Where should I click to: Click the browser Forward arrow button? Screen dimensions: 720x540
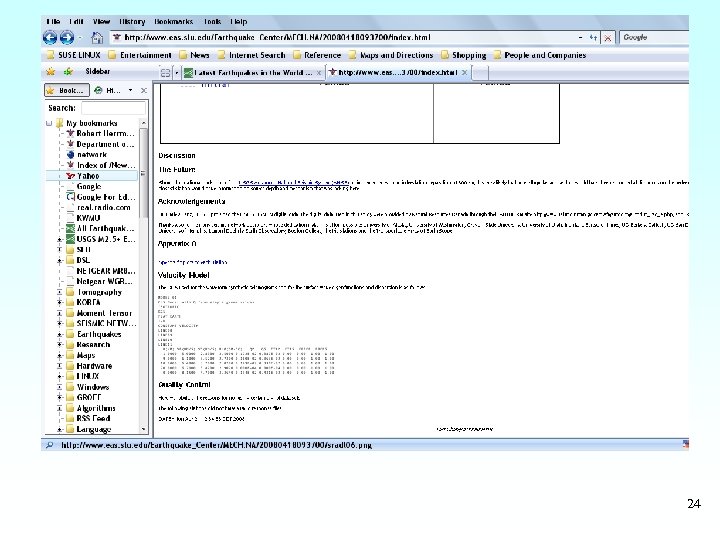67,37
